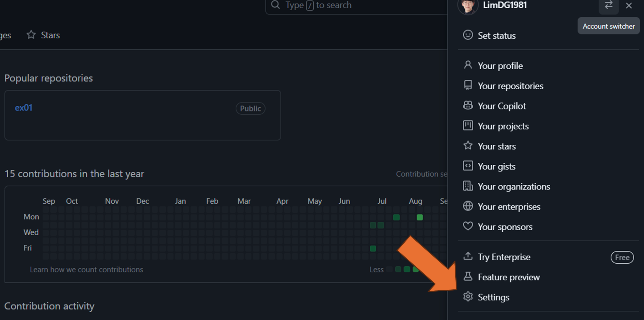
Task: Click the heart icon beside Your sponsors
Action: 468,226
